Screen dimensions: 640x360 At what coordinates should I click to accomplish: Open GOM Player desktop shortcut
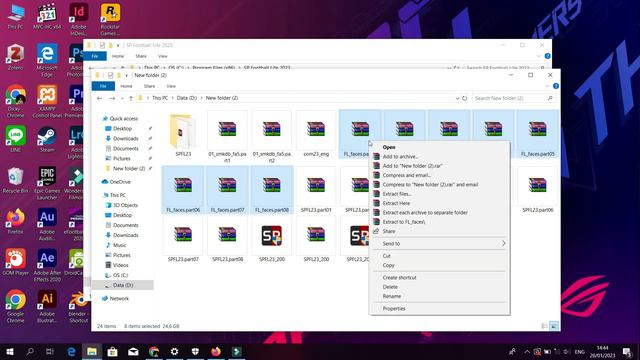[16, 262]
